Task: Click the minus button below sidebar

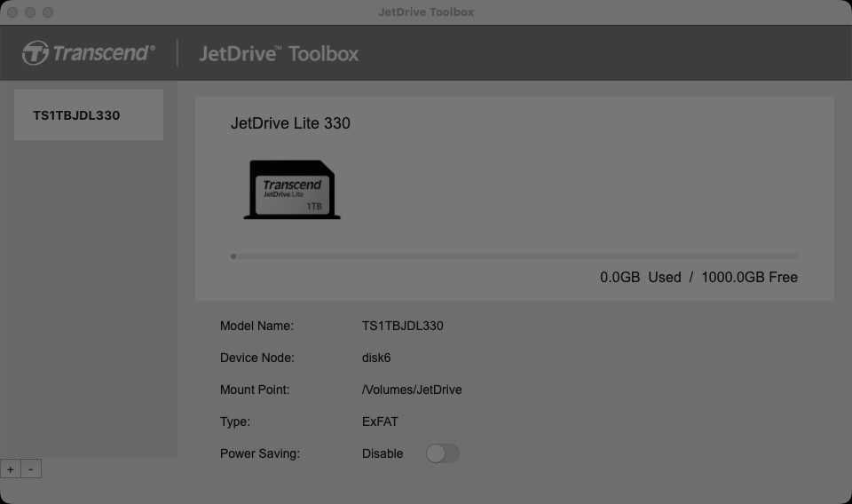Action: (31, 469)
